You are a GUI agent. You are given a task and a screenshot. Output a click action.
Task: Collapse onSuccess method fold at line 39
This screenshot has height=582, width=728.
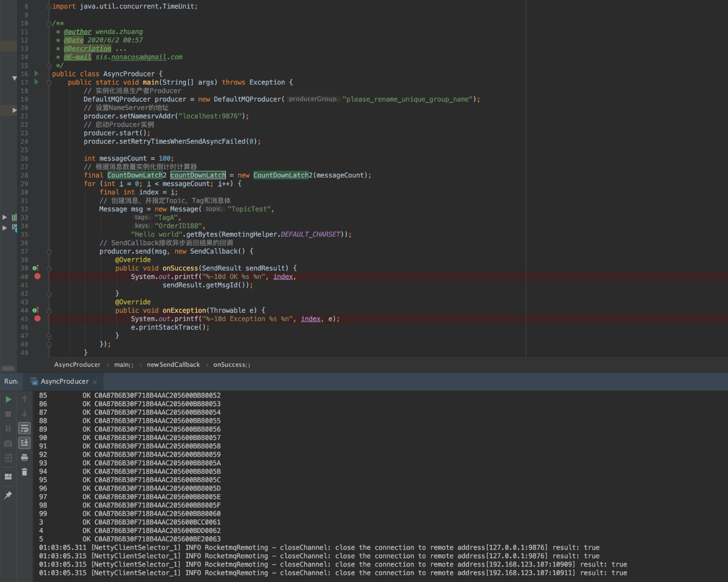[49, 268]
